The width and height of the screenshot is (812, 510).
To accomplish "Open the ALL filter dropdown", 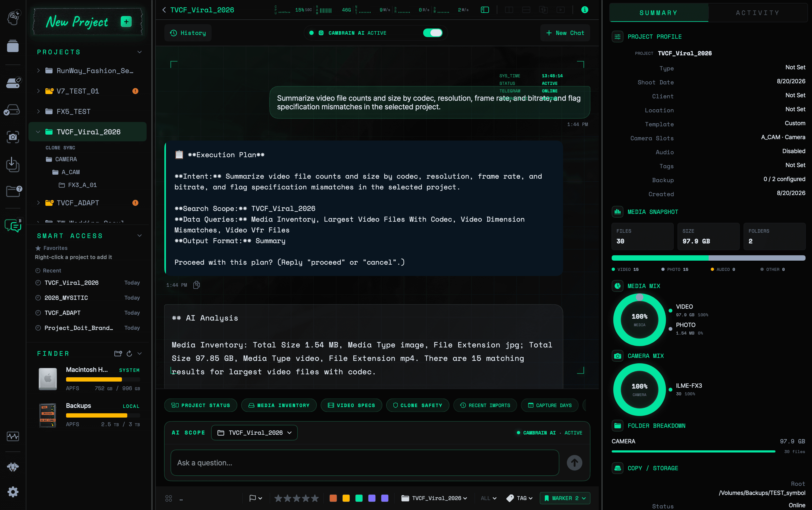I will (488, 498).
